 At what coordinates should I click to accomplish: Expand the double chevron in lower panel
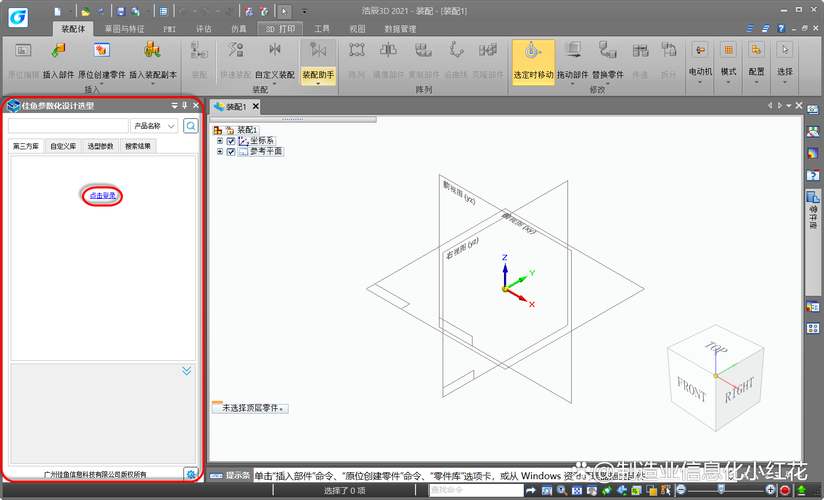pyautogui.click(x=187, y=371)
